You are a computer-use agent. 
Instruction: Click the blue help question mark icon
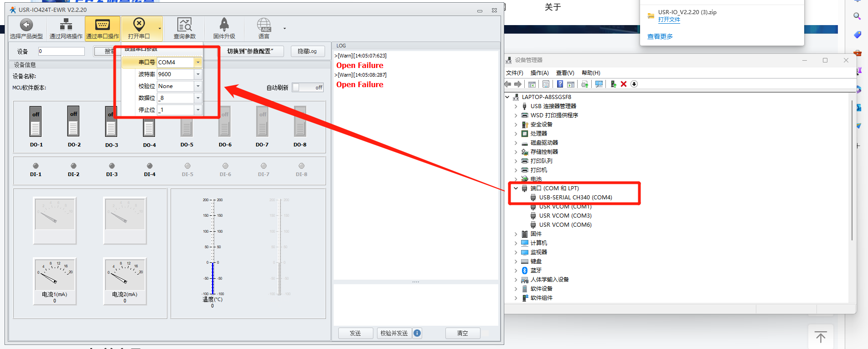pyautogui.click(x=560, y=84)
